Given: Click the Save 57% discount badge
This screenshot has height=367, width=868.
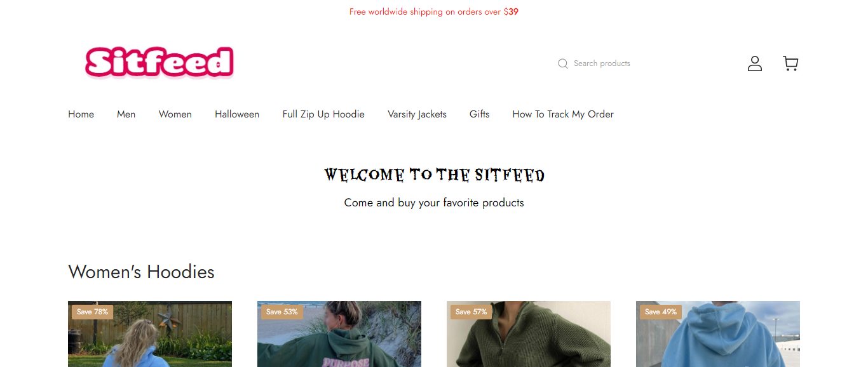Looking at the screenshot, I should click(x=471, y=312).
